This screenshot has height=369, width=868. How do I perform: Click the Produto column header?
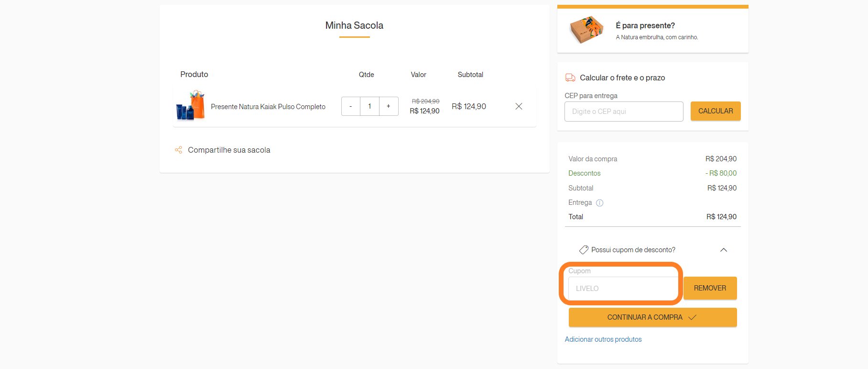(194, 74)
